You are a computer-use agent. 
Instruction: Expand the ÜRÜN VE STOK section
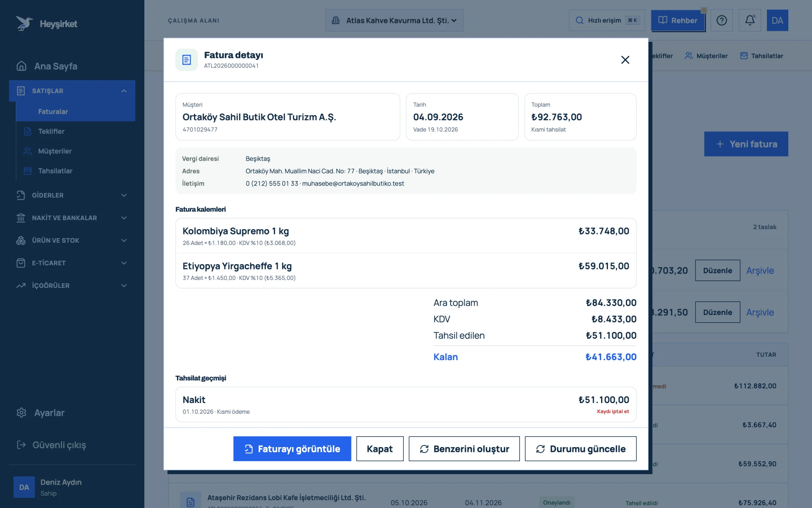(x=72, y=240)
